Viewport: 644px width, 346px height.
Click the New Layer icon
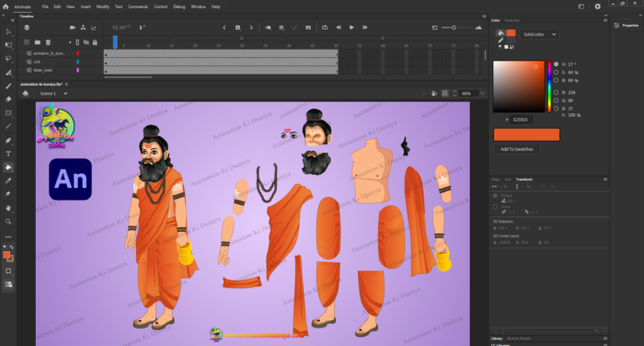27,42
